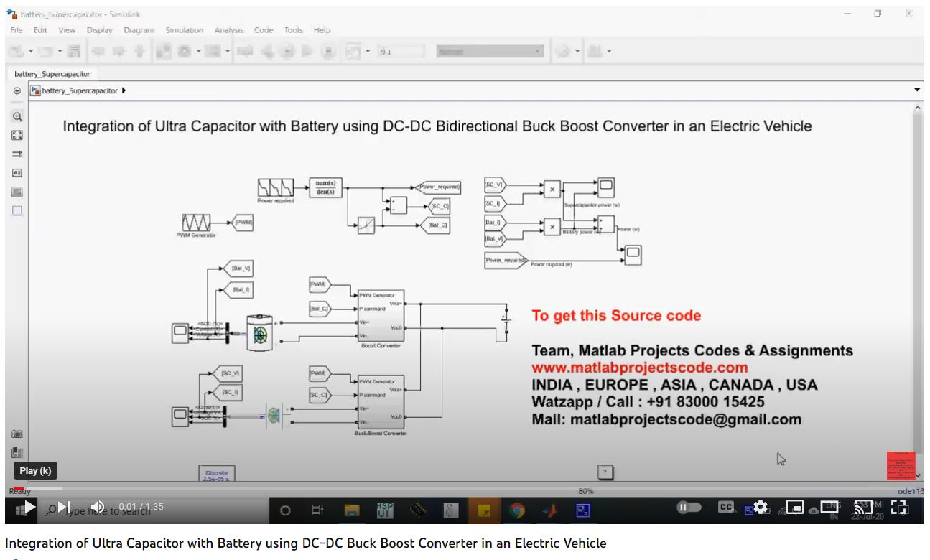Select the battery_Supercapacitor tab

pyautogui.click(x=52, y=74)
